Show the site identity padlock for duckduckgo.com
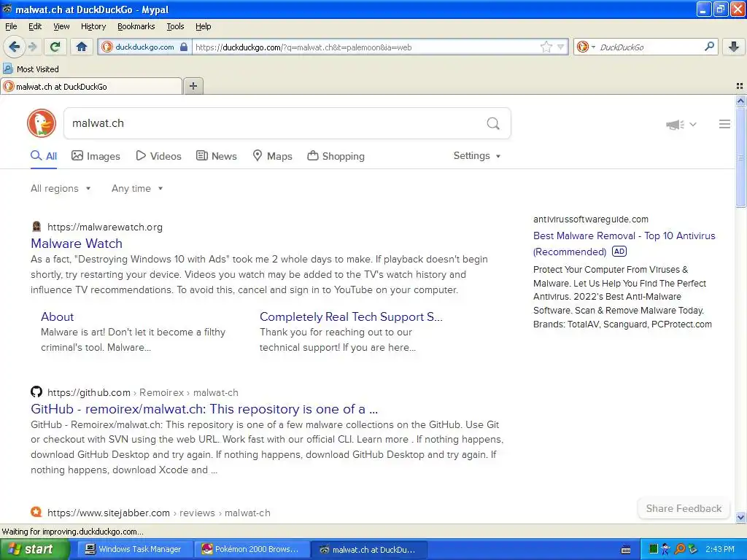The height and width of the screenshot is (560, 747). [184, 47]
